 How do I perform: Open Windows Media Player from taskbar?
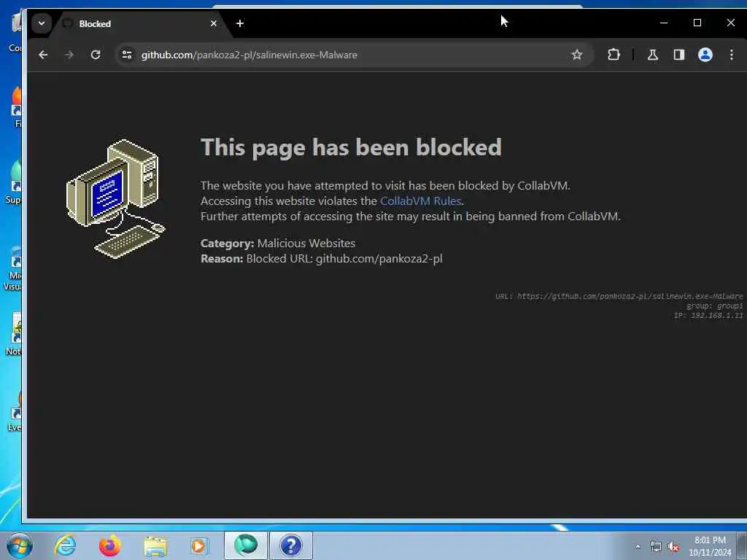click(199, 545)
